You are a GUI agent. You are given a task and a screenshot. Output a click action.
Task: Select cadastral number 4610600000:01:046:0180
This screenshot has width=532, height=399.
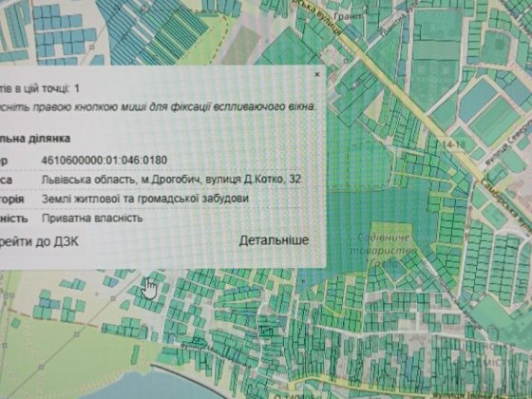(x=104, y=160)
